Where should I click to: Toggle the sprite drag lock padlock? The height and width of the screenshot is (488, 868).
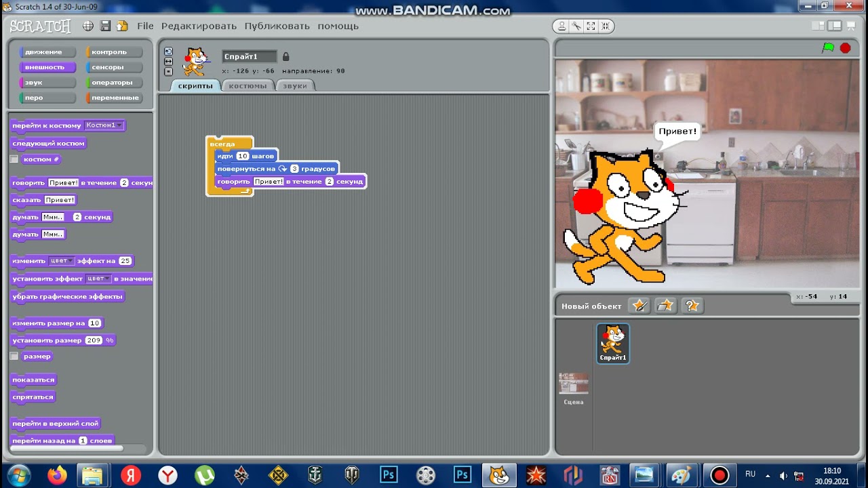tap(285, 56)
